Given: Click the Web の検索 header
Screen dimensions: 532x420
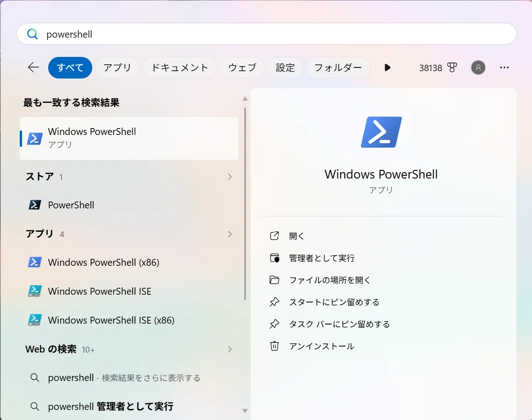Looking at the screenshot, I should pos(51,349).
